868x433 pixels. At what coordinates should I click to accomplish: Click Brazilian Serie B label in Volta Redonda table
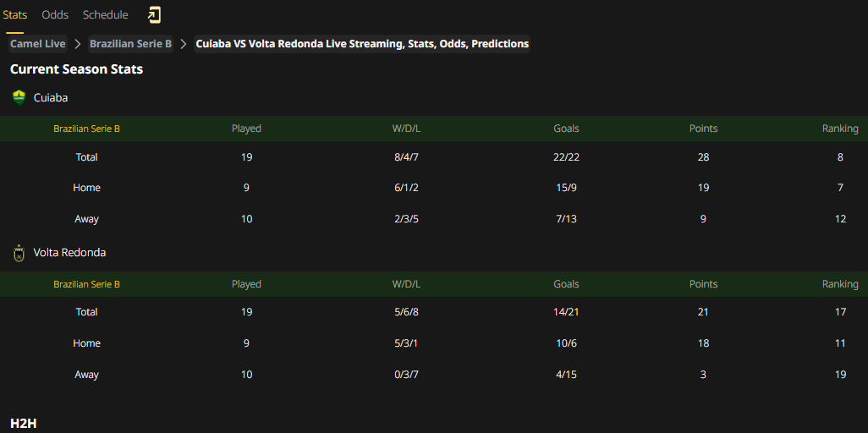point(87,284)
